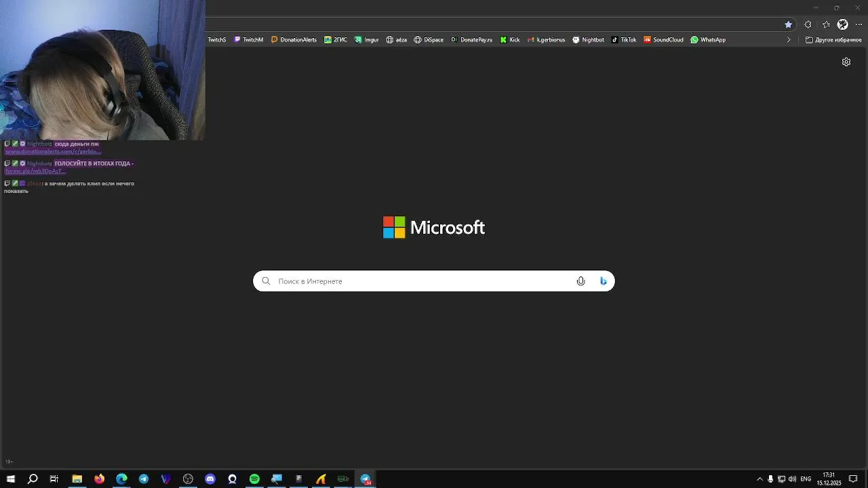Open the Kick bookmark

(510, 40)
